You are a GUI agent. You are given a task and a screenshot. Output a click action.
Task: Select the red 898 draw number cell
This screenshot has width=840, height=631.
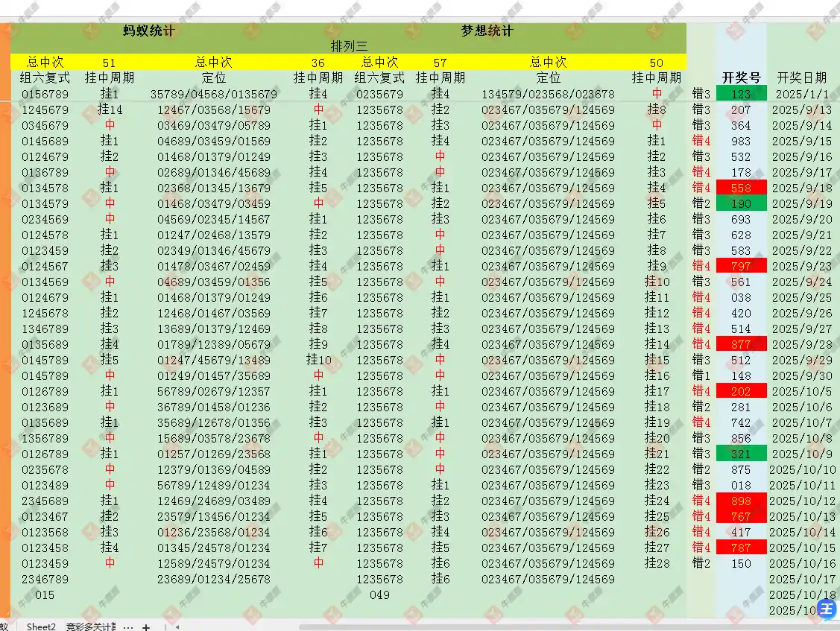(x=741, y=501)
